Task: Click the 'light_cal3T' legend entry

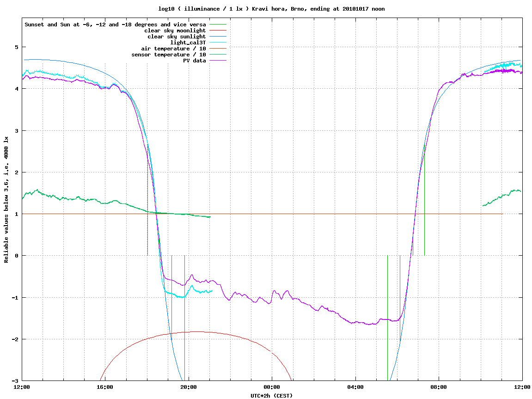Action: 188,43
